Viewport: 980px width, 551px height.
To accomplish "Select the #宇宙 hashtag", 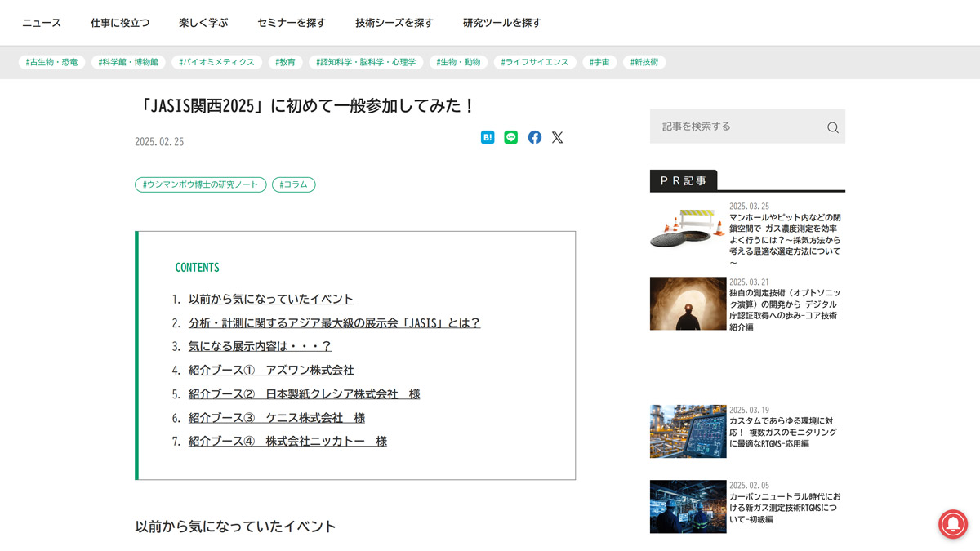I will point(599,61).
